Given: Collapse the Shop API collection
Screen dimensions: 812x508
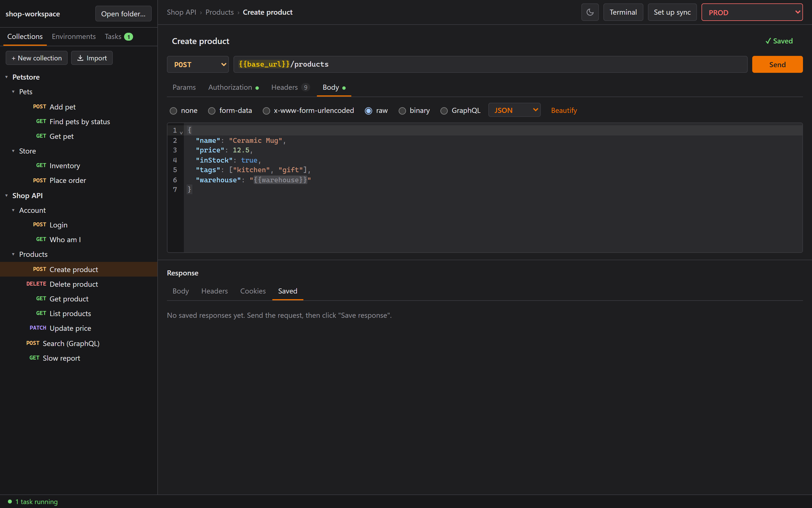Looking at the screenshot, I should (6, 195).
